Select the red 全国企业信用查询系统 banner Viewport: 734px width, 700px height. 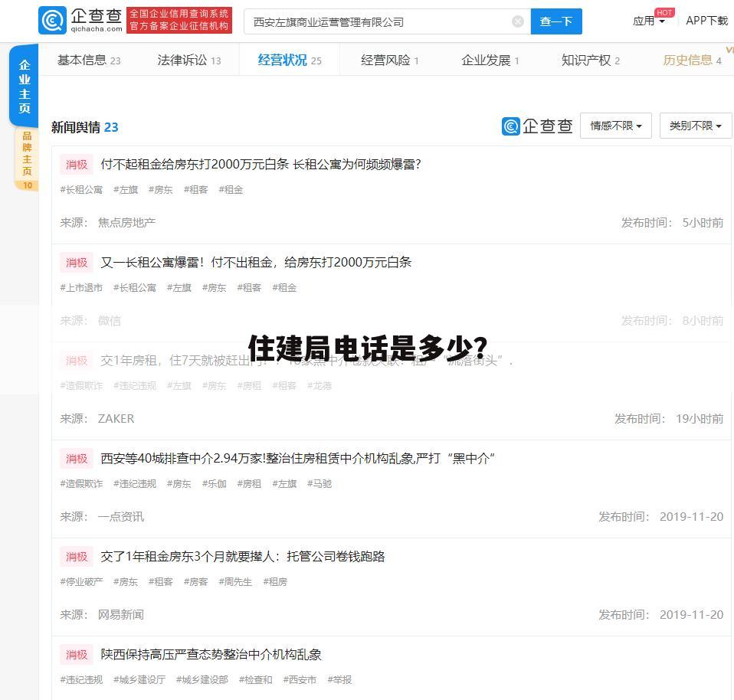(179, 20)
